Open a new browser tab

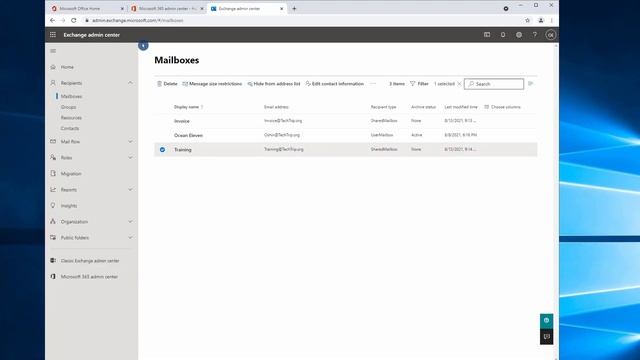294,9
